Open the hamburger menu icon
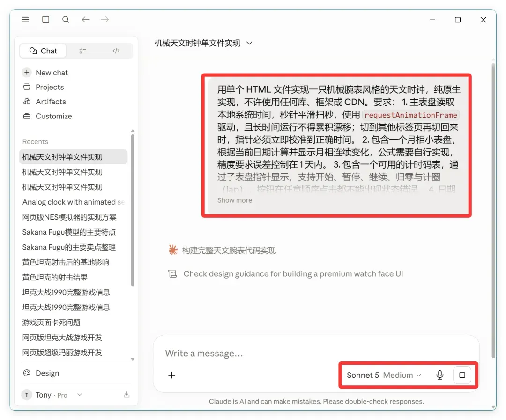Viewport: 506px width, 420px height. tap(25, 20)
